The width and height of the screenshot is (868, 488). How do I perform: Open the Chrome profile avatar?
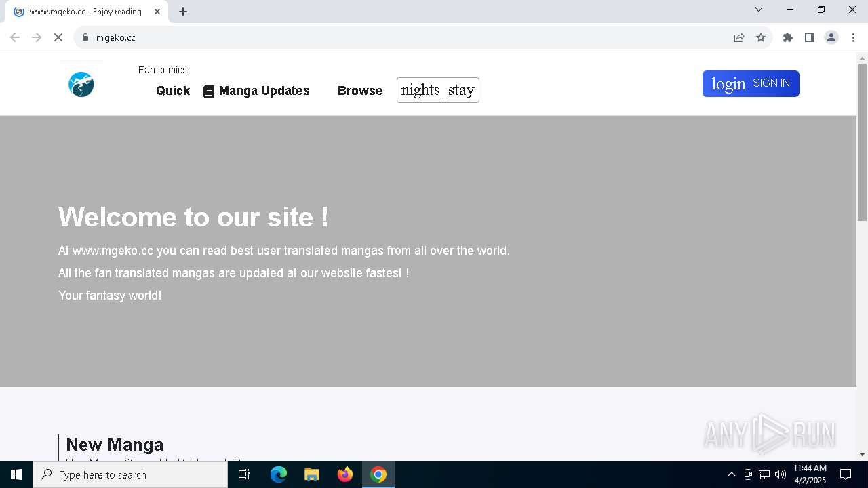tap(831, 37)
